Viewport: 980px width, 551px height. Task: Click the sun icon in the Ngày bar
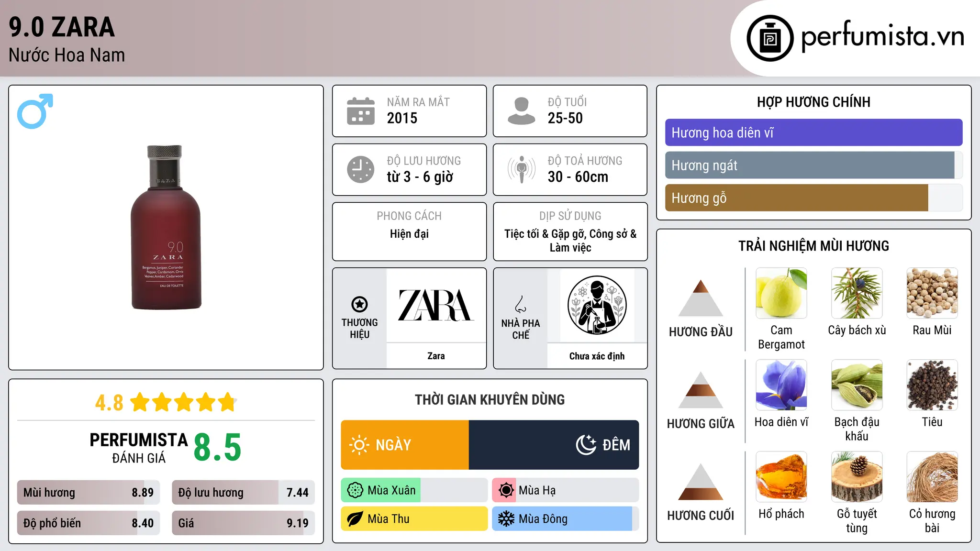359,445
